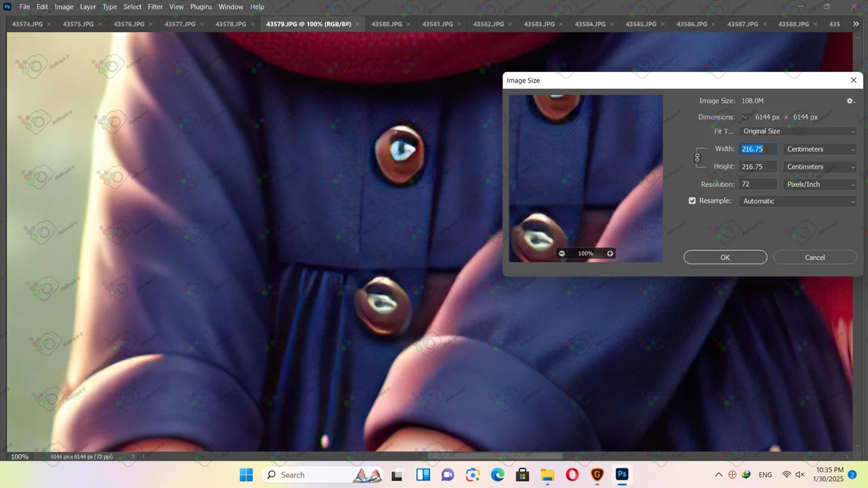
Task: Toggle the Resample checkbox
Action: pos(692,201)
